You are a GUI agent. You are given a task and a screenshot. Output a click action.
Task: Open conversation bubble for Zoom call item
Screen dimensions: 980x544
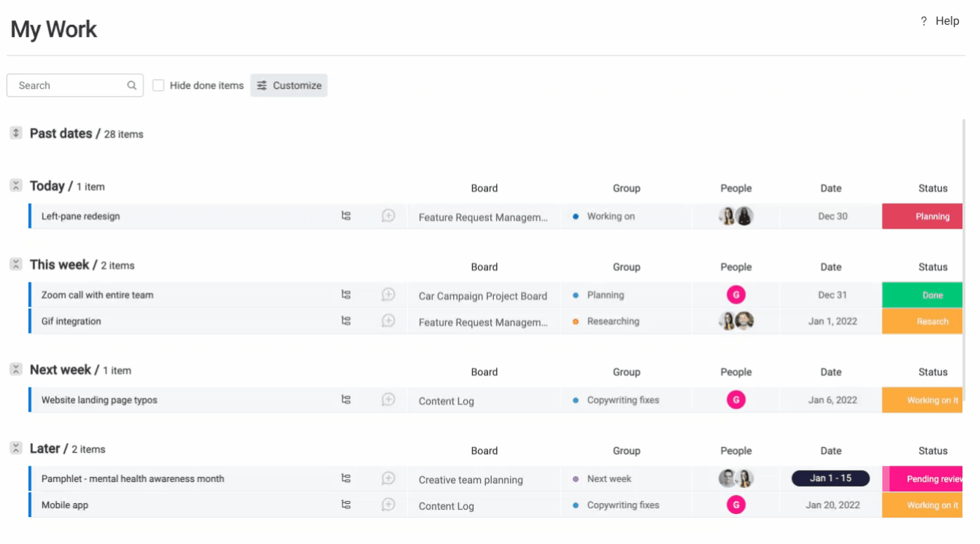coord(388,295)
